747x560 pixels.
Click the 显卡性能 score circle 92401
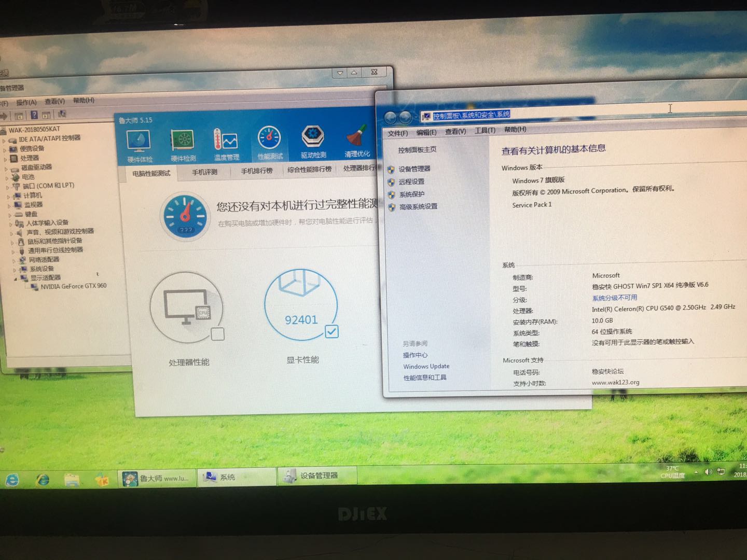[x=301, y=304]
